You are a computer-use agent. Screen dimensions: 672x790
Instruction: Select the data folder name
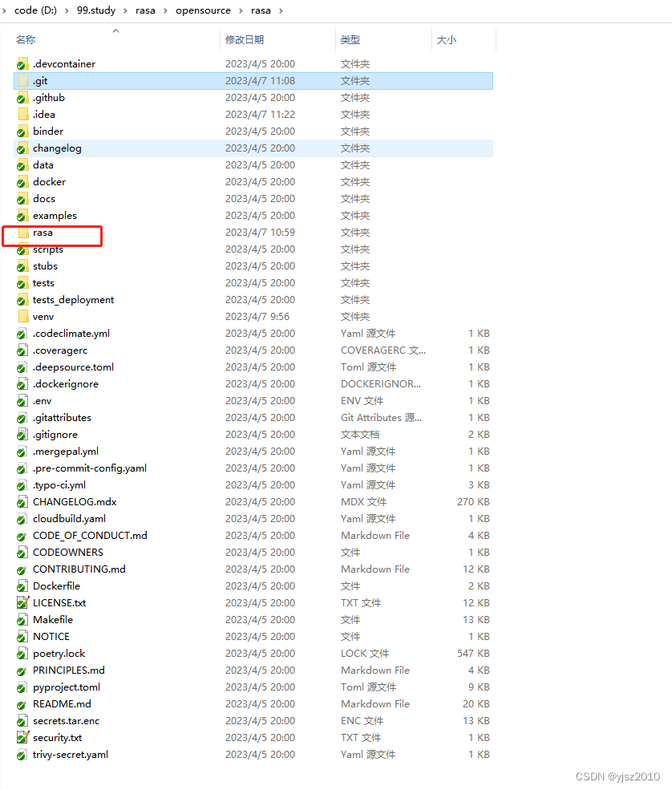(x=43, y=165)
